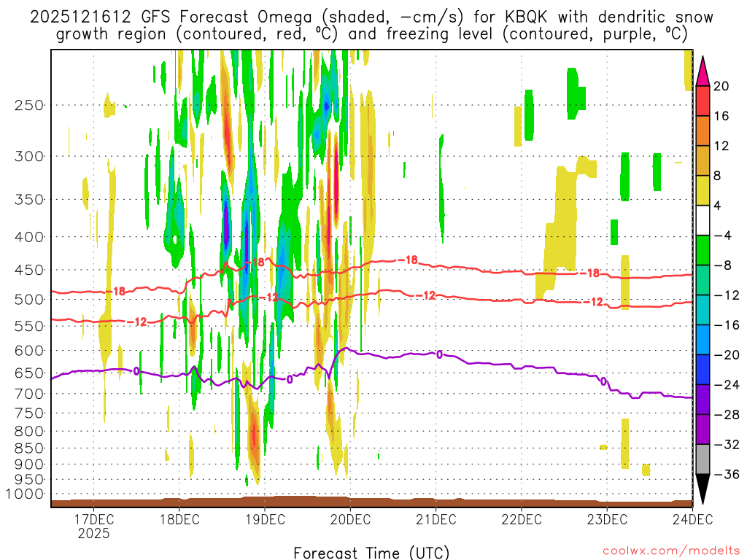Click the chart title mentioning KBQK
The height and width of the screenshot is (560, 747).
(371, 26)
